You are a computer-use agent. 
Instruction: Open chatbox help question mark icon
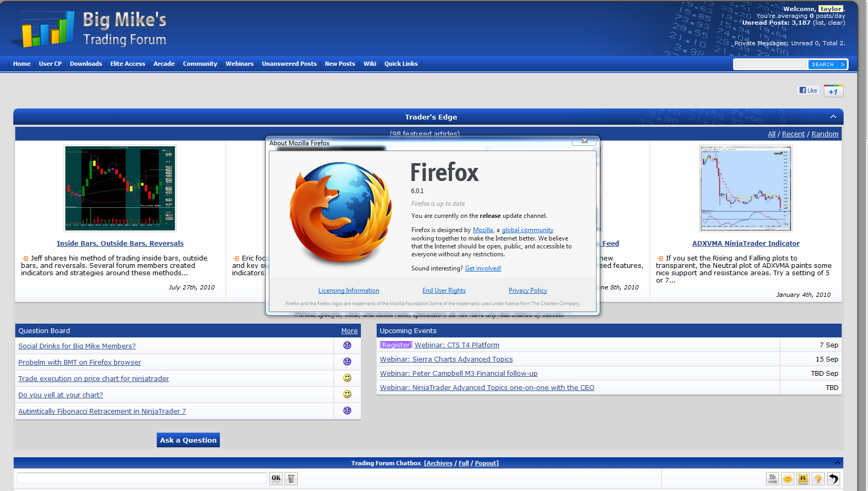[x=818, y=478]
